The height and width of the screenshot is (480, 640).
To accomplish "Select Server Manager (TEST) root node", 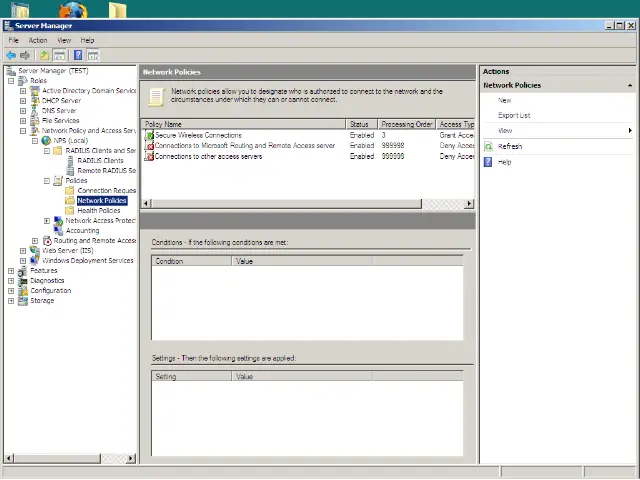I will tap(53, 71).
